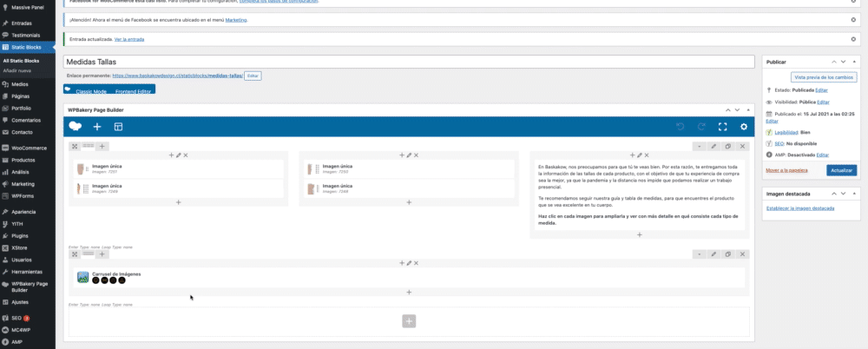This screenshot has width=868, height=349.
Task: Delete the Carrusel de Imágenes row
Action: point(742,254)
